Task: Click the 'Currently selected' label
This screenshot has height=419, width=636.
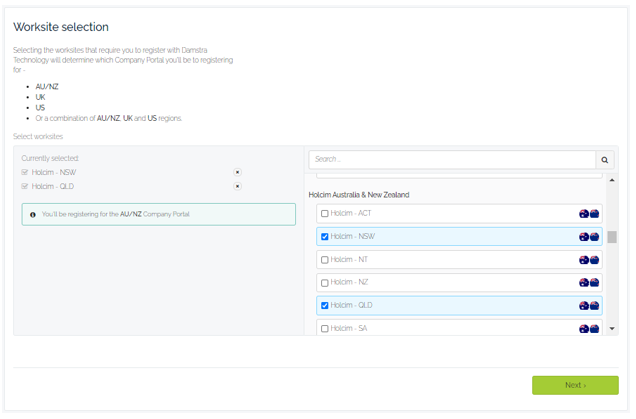Action: pos(50,158)
